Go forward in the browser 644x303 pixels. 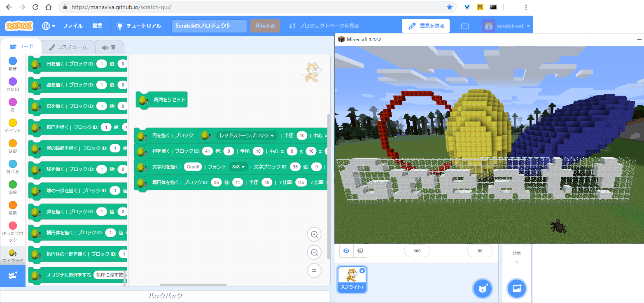(22, 7)
